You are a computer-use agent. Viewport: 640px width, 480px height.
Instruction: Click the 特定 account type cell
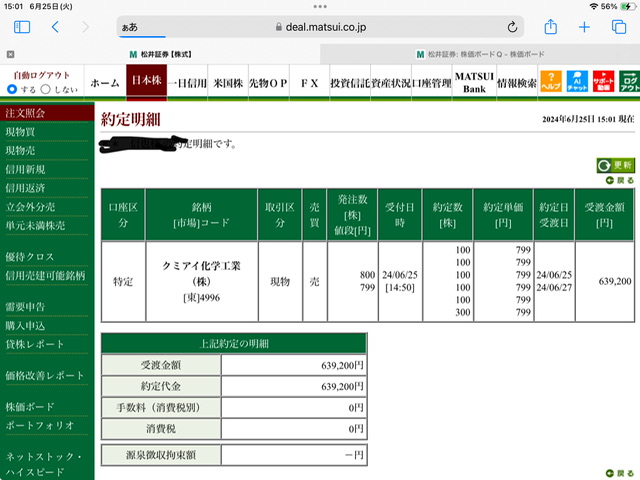tap(123, 282)
